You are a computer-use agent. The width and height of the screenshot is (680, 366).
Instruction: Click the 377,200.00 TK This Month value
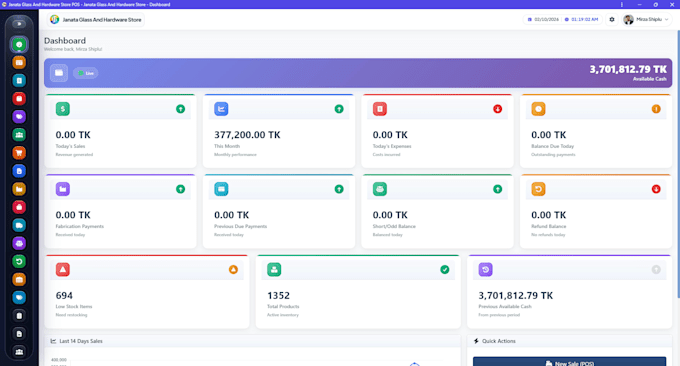[x=247, y=135]
